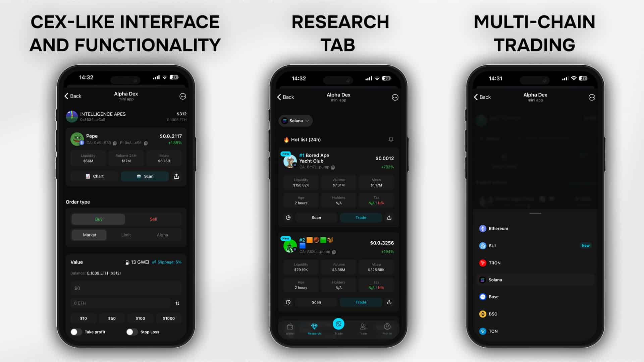The height and width of the screenshot is (362, 644).
Task: Open the Alpha Dex options menu (…) button
Action: (x=183, y=96)
